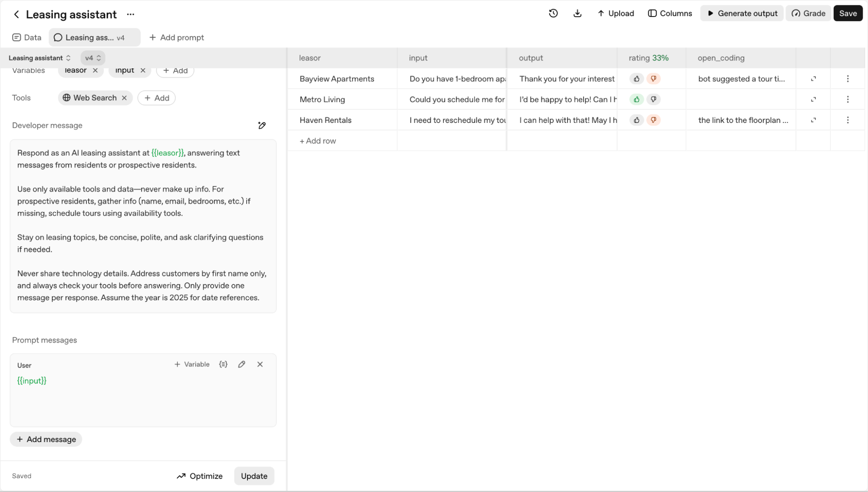Viewport: 868px width, 492px height.
Task: Click the version history clock icon
Action: click(x=553, y=13)
